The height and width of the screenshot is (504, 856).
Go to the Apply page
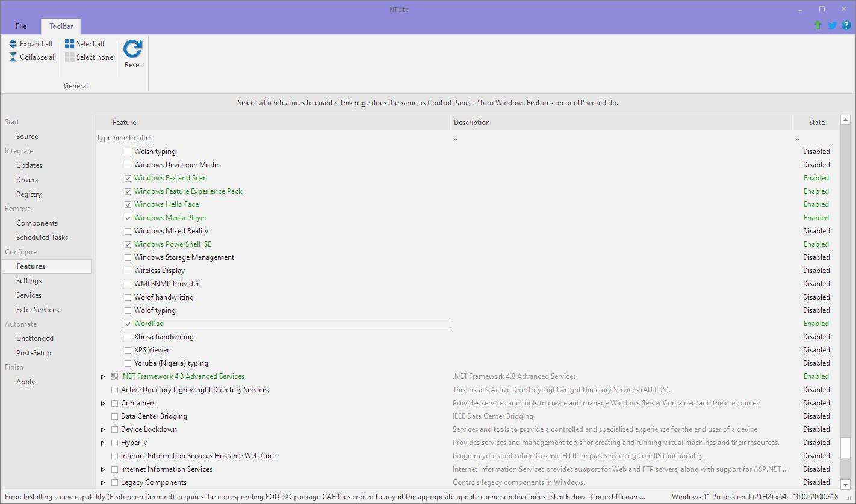[25, 382]
